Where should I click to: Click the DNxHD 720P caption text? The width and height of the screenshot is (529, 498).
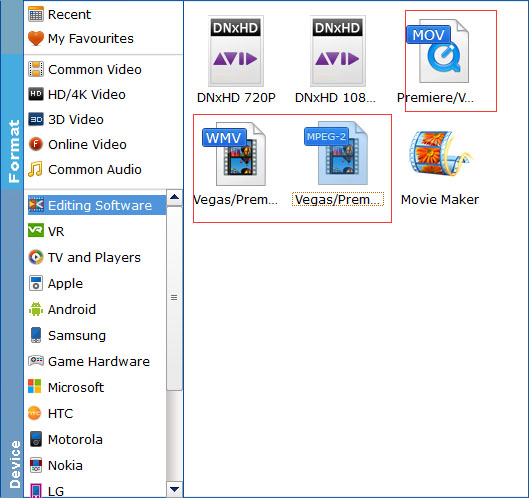(236, 98)
